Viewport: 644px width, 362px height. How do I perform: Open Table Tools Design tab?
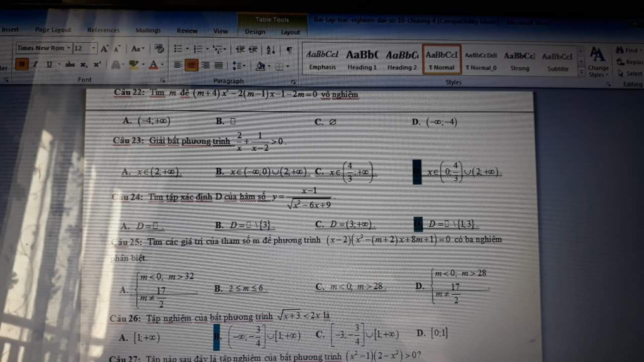tap(255, 31)
